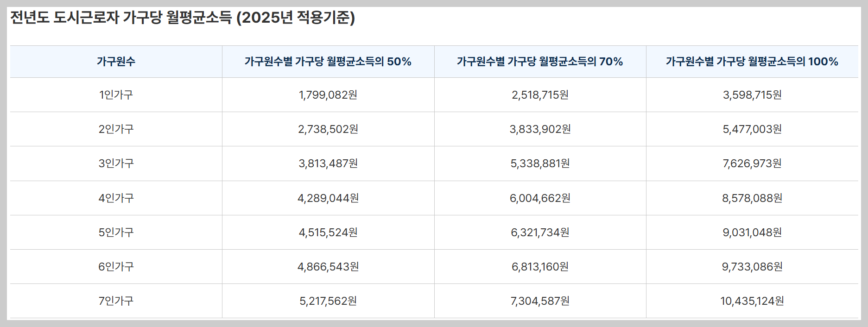
Task: Click the '6인가구' row label
Action: pos(116,267)
